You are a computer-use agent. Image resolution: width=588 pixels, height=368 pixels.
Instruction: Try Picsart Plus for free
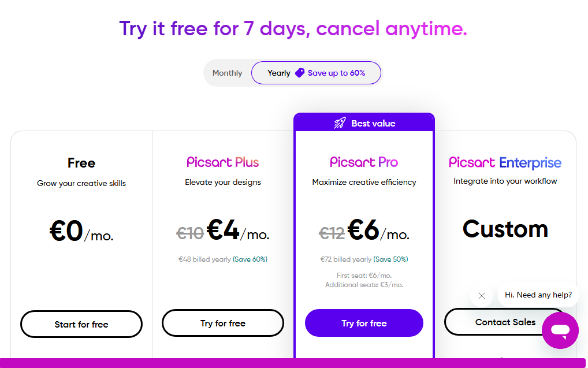pyautogui.click(x=223, y=323)
